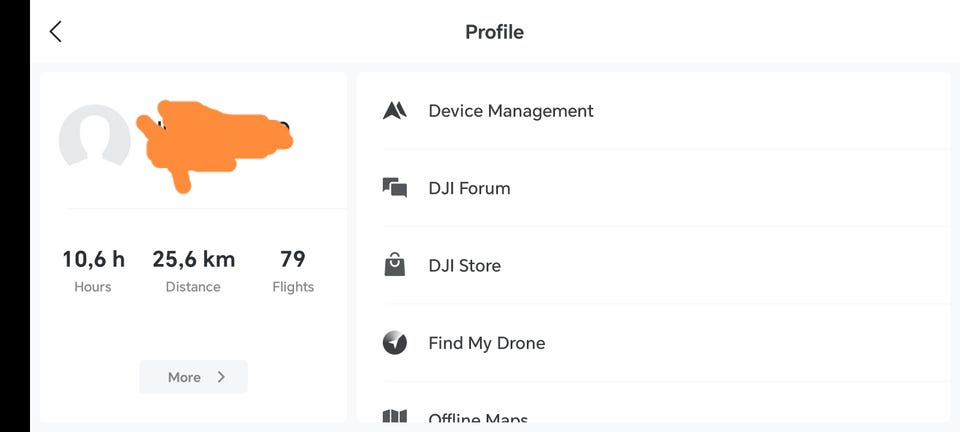Viewport: 960px width, 432px height.
Task: Tap the Profile page title
Action: pos(494,32)
